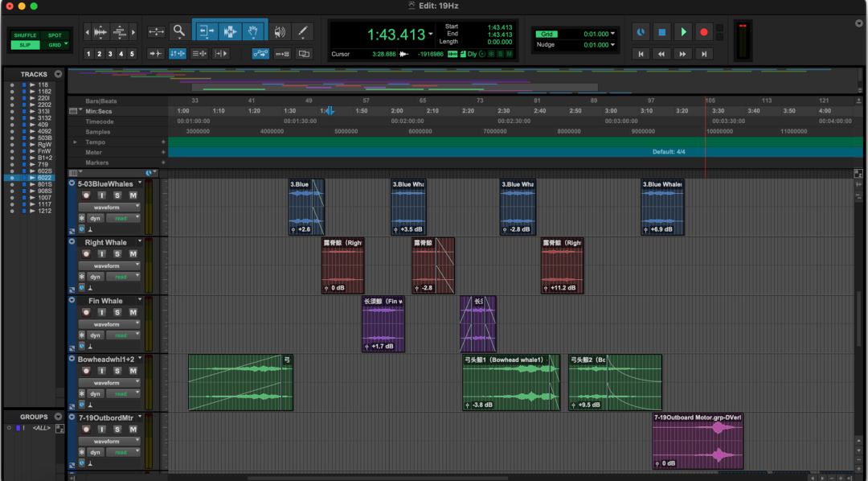Enable Shuffle edit mode
Screen dimensions: 868x481
[25, 35]
